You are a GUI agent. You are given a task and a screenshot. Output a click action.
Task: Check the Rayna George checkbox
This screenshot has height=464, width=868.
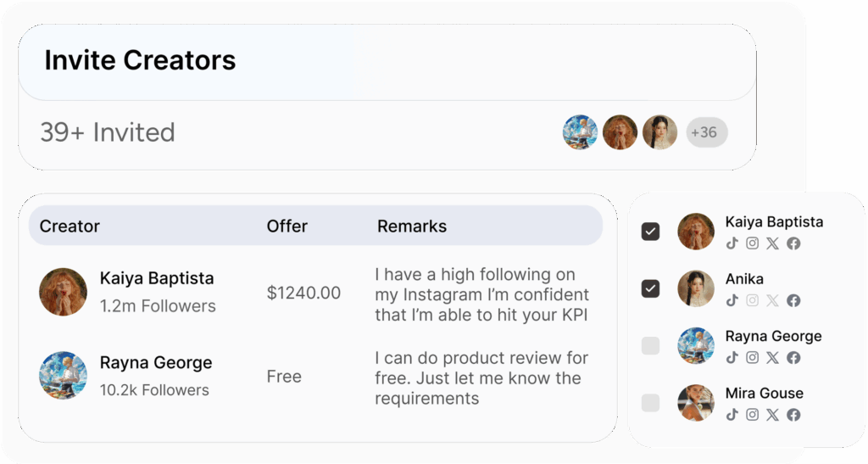pyautogui.click(x=650, y=346)
